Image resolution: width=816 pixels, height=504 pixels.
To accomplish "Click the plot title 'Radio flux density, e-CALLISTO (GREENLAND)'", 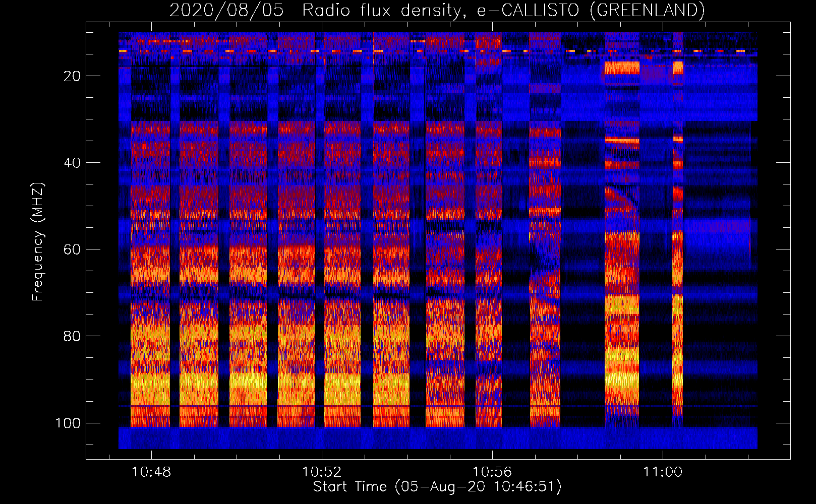I will point(503,11).
